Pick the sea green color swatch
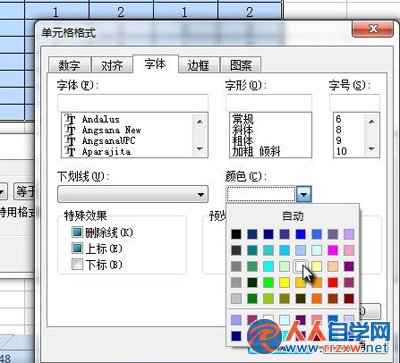This screenshot has height=363, width=400. tap(252, 266)
